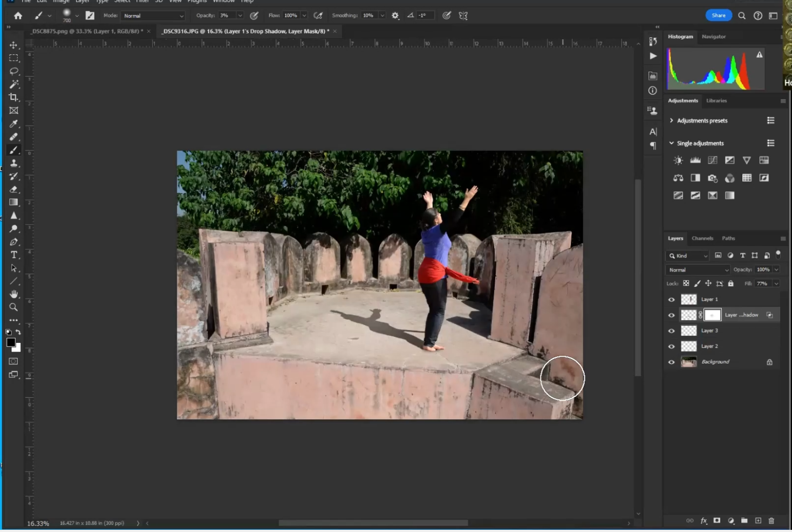Open the Navigator panel tab
The width and height of the screenshot is (792, 532).
(713, 37)
